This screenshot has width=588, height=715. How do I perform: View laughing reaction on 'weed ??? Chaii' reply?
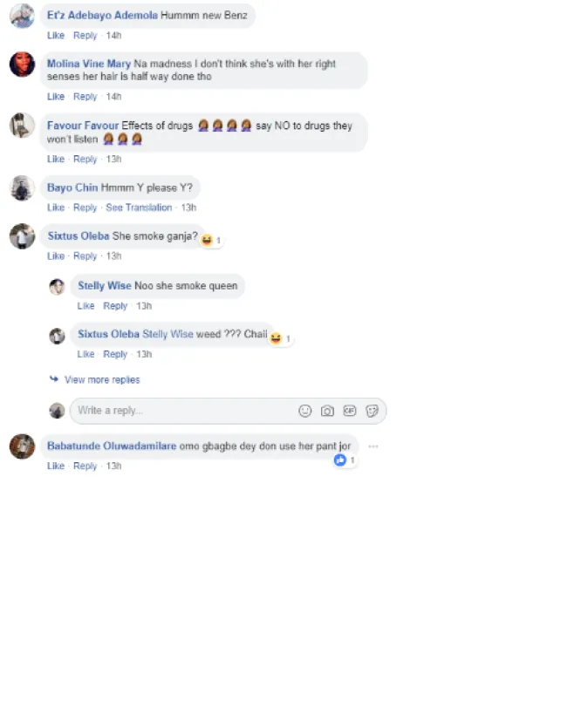coord(281,338)
